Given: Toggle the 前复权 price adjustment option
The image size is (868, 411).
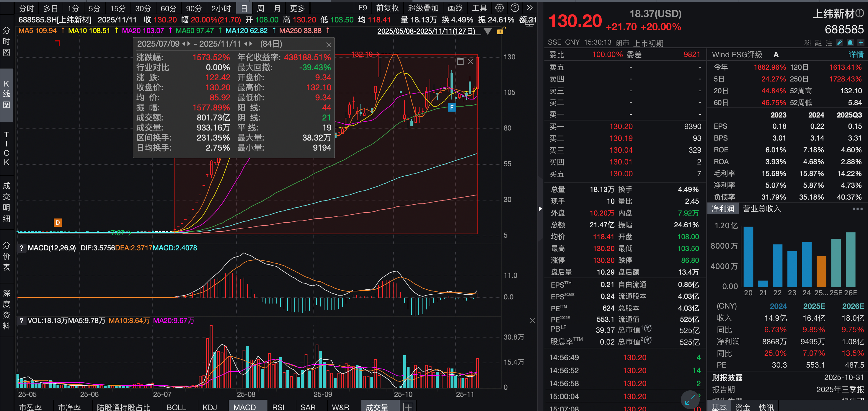Looking at the screenshot, I should pyautogui.click(x=387, y=8).
